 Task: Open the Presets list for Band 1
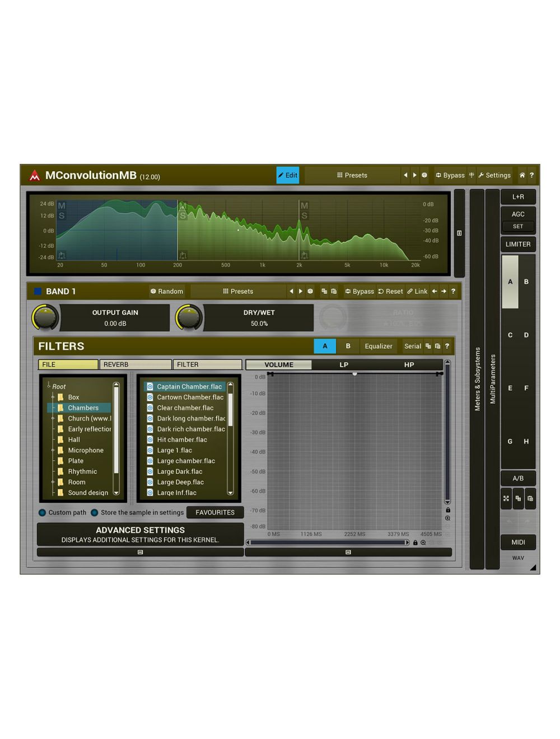coord(238,291)
